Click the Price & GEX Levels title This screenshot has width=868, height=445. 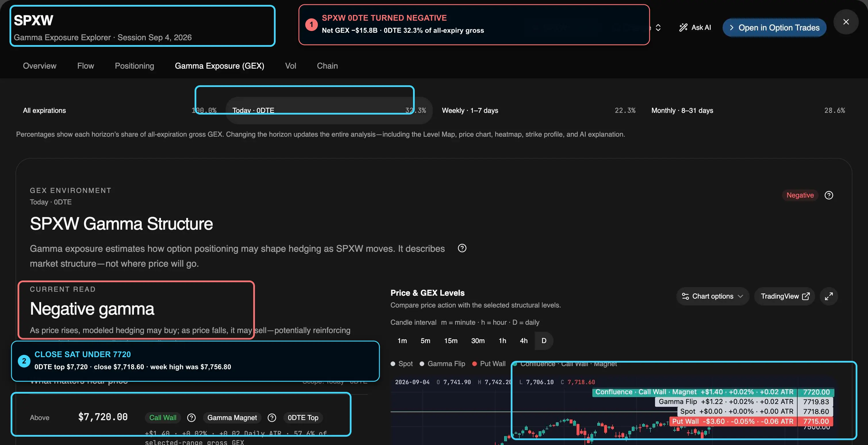coord(427,293)
